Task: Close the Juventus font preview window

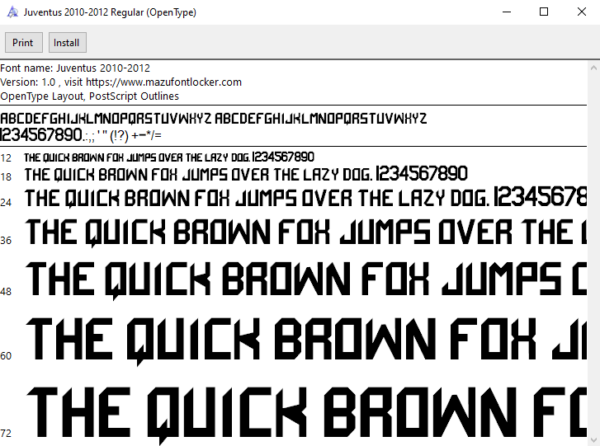Action: tap(582, 12)
